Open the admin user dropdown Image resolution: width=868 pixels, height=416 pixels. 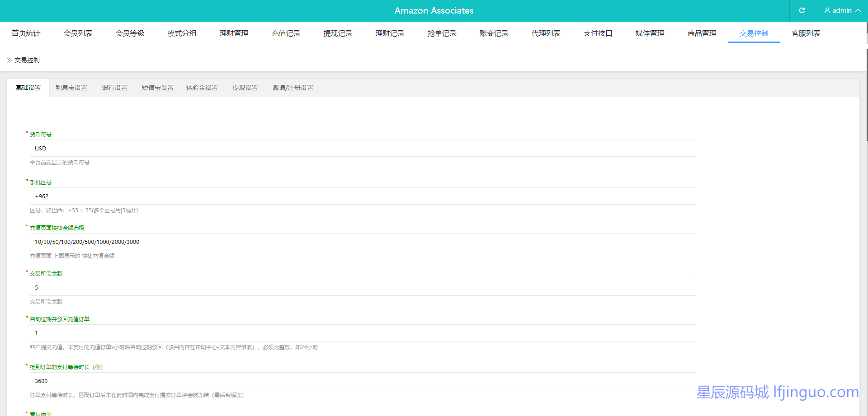pos(842,10)
